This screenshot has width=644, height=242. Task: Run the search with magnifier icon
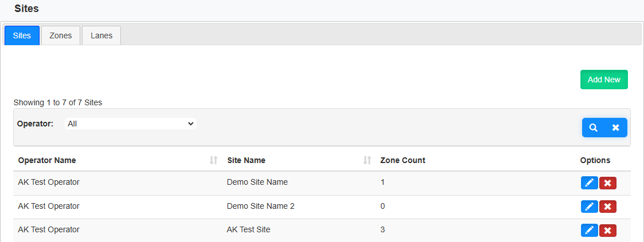(593, 128)
